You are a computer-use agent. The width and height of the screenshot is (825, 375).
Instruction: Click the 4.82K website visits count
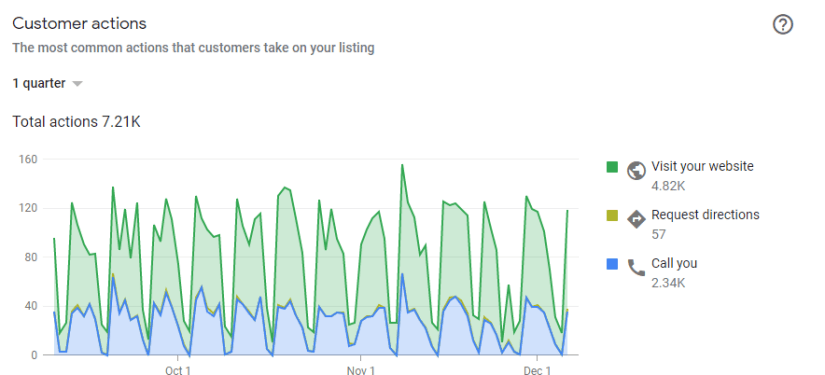(x=668, y=186)
